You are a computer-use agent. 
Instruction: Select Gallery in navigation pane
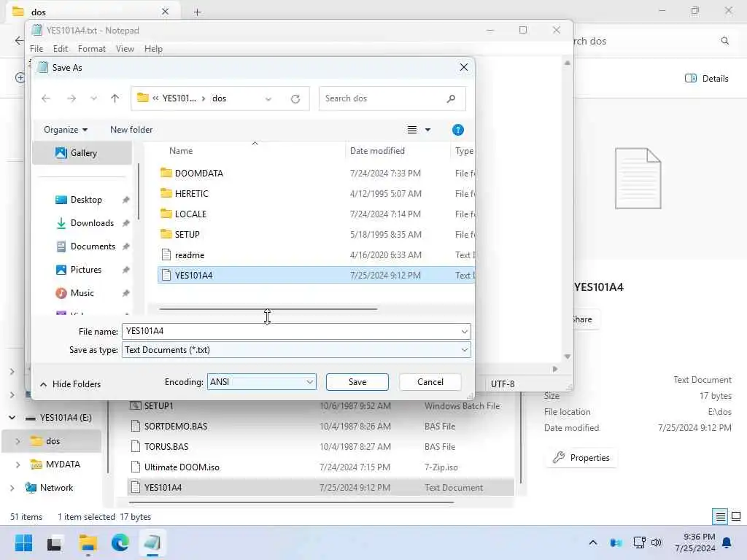[82, 153]
